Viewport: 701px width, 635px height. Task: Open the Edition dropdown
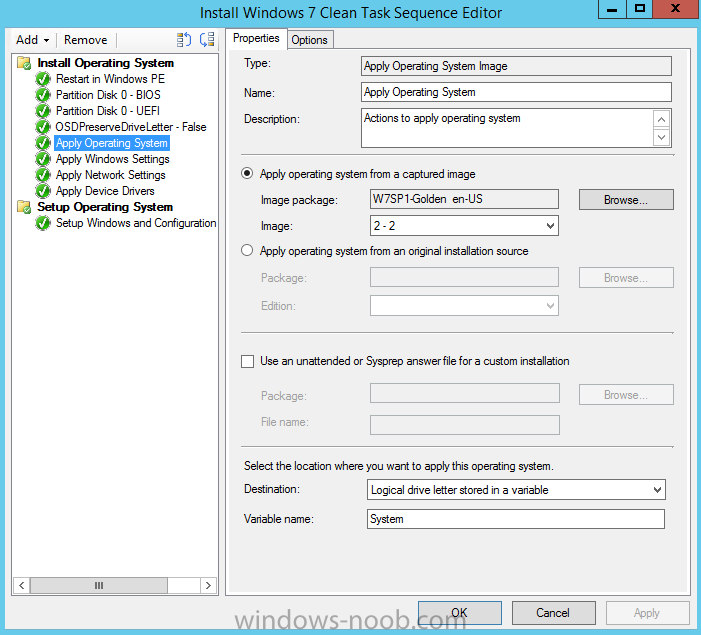pyautogui.click(x=464, y=306)
